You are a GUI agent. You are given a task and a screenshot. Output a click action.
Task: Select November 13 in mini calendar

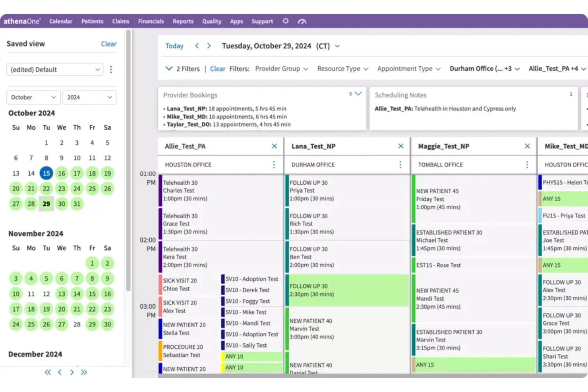pos(62,294)
